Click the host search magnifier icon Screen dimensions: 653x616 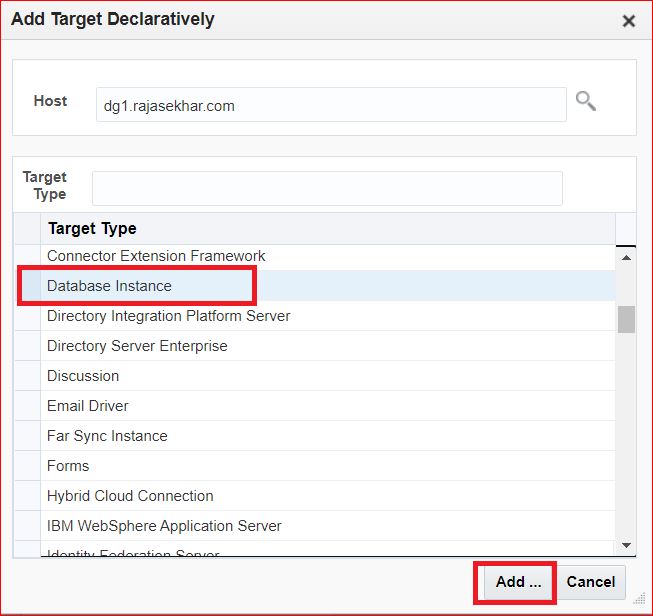(585, 101)
